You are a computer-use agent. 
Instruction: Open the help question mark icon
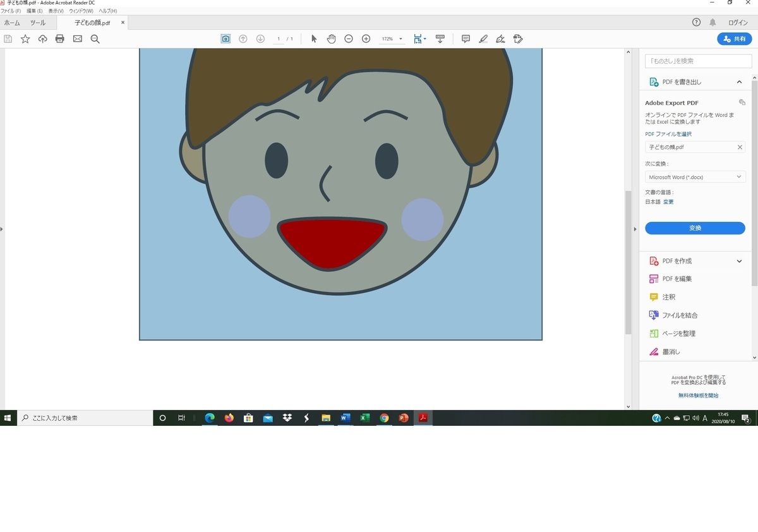(696, 22)
